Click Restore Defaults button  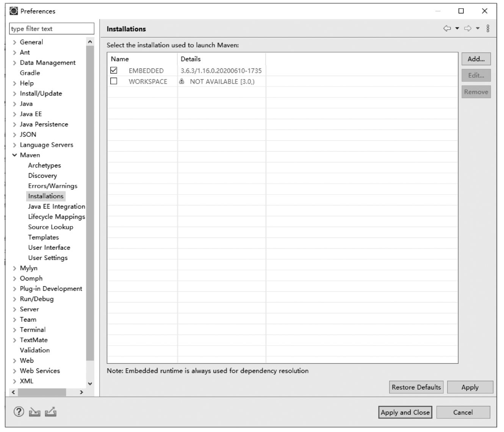(416, 387)
